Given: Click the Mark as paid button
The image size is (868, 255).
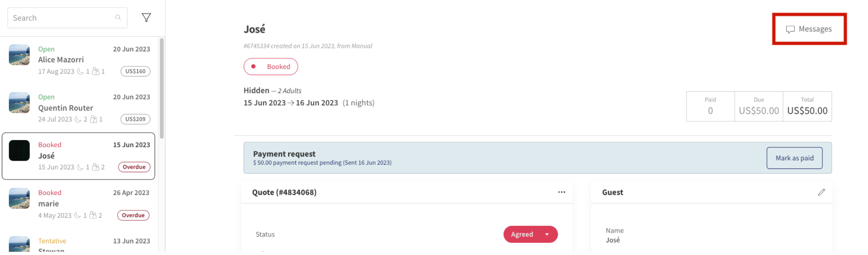Looking at the screenshot, I should [794, 158].
